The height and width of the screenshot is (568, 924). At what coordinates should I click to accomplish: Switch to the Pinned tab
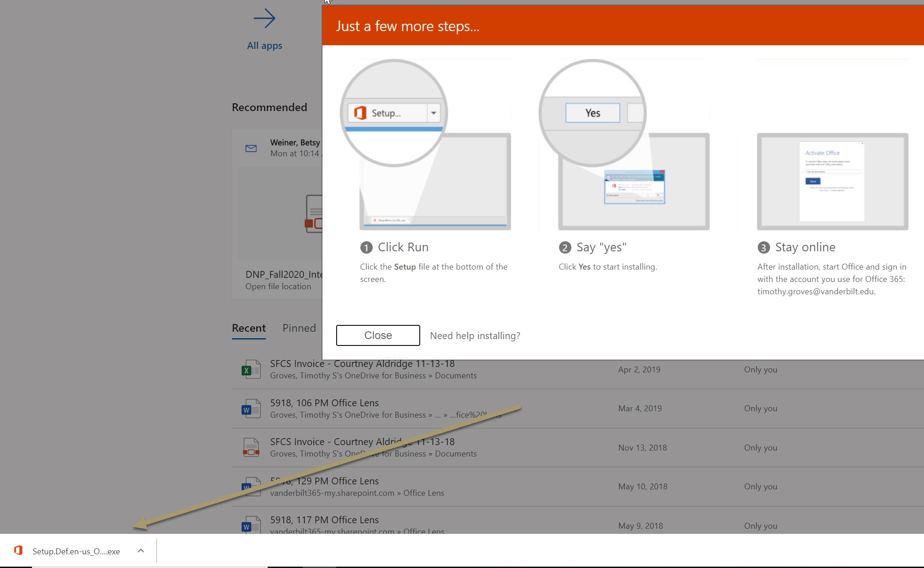(x=299, y=328)
